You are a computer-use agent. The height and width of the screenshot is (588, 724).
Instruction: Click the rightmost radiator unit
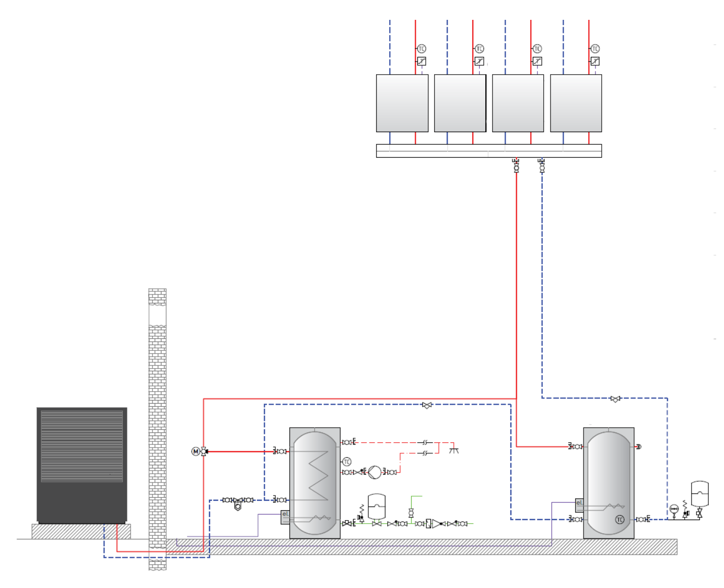[x=576, y=103]
